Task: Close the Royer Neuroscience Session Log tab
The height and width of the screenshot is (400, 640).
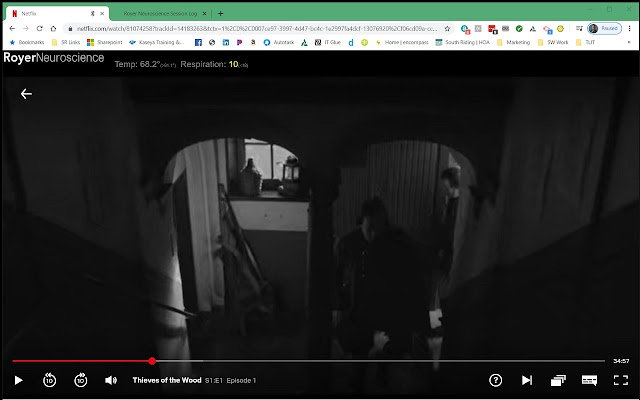Action: (x=204, y=13)
